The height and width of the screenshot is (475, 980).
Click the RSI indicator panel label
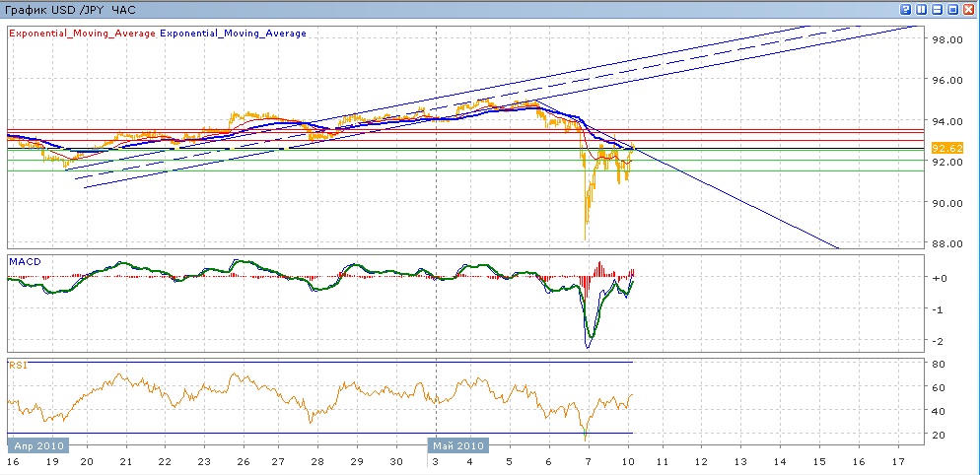(x=18, y=365)
